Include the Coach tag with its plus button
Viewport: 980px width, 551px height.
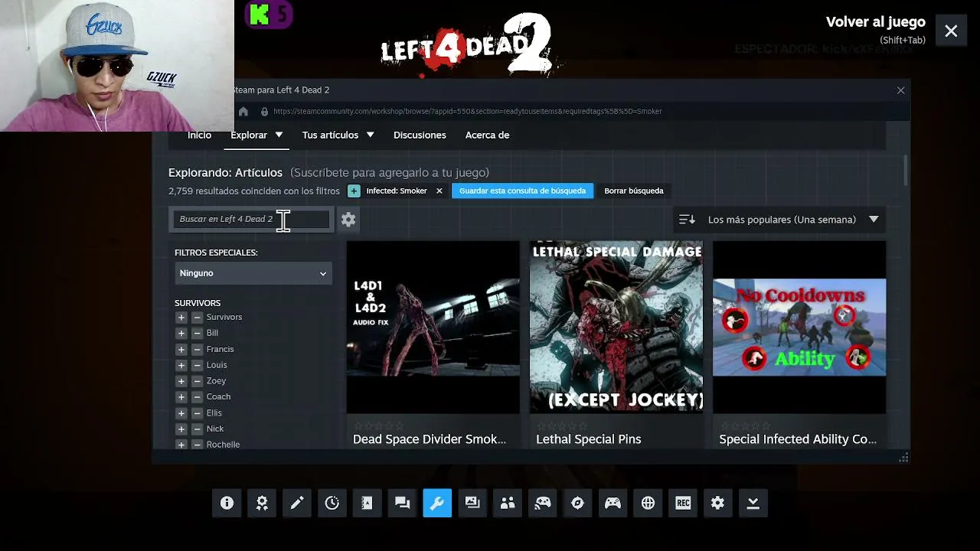click(x=181, y=397)
